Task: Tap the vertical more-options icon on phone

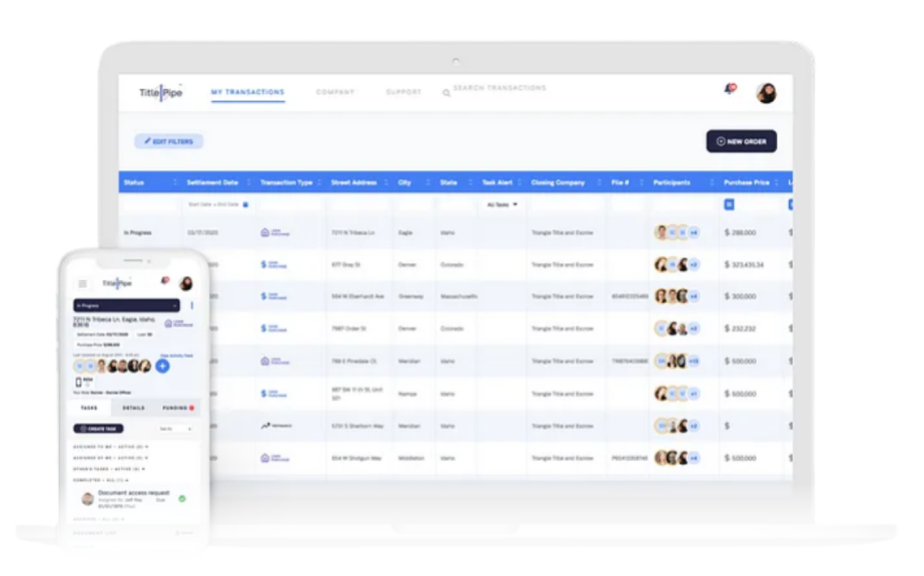Action: [x=192, y=305]
